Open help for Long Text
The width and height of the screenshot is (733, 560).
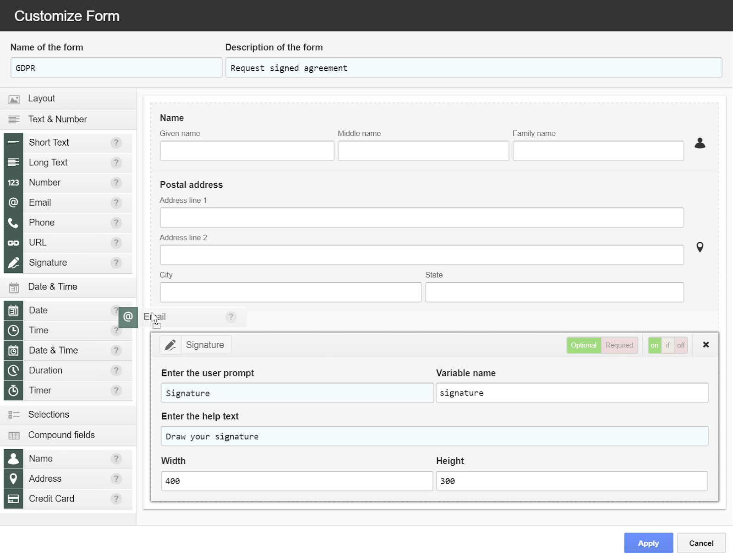point(116,163)
